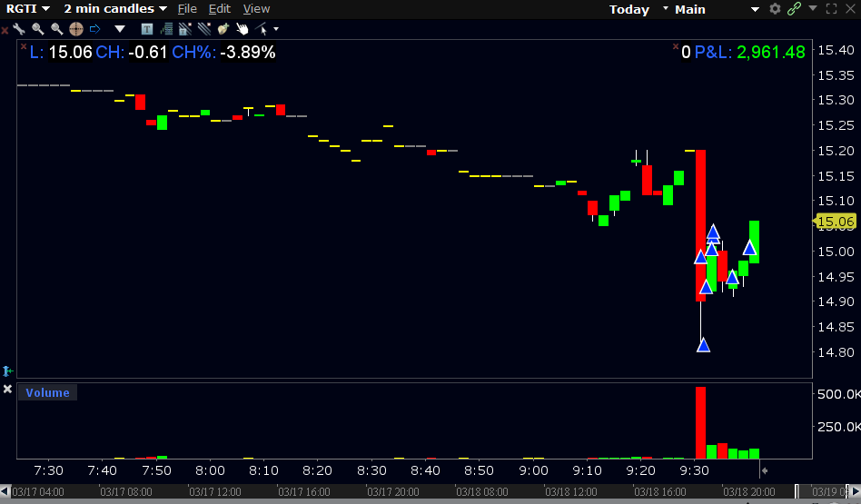Click the first magnifier zoom icon
Image resolution: width=861 pixels, height=504 pixels.
point(37,28)
